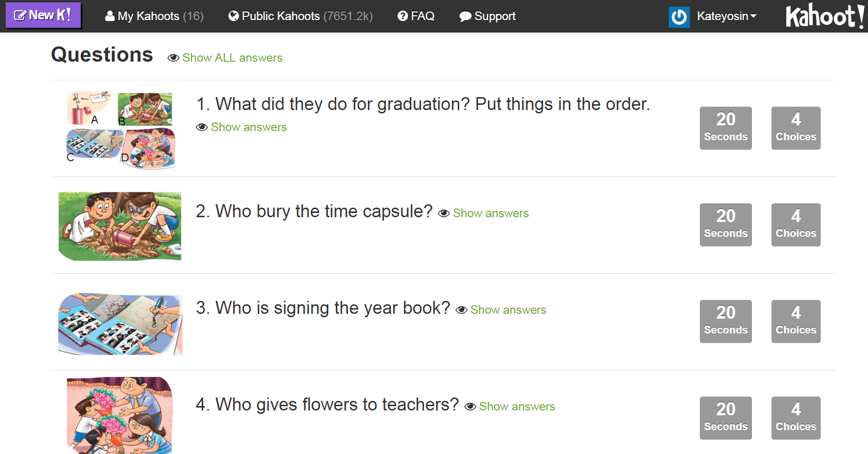Viewport: 868px width, 454px height.
Task: Click the globe icon beside Public Kahoots
Action: [233, 16]
